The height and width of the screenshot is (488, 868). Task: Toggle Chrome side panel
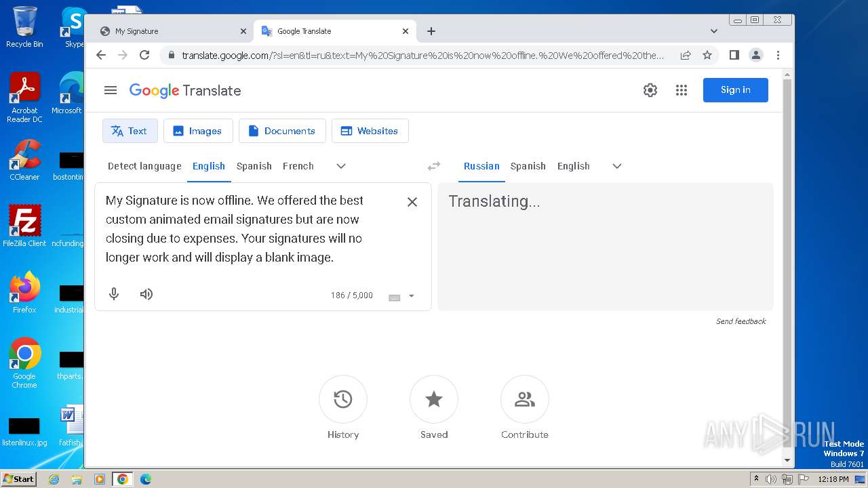pyautogui.click(x=734, y=56)
